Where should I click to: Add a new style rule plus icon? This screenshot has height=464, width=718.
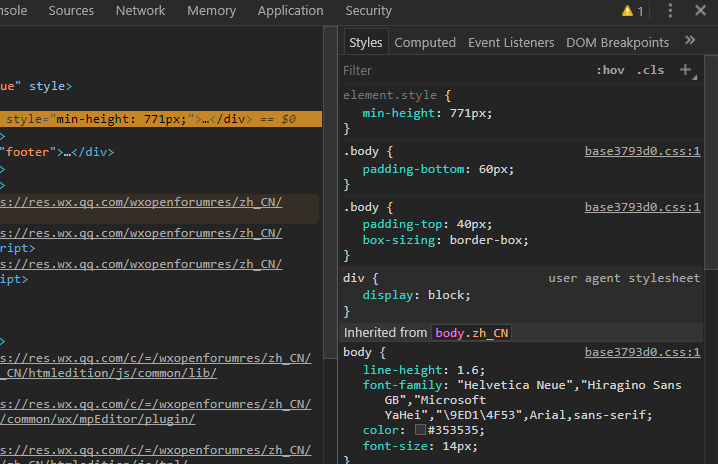(685, 70)
